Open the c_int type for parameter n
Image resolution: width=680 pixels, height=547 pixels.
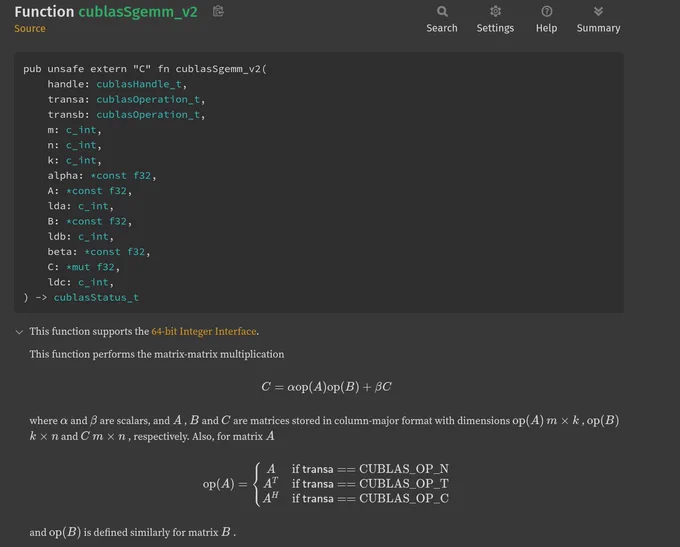(x=81, y=145)
